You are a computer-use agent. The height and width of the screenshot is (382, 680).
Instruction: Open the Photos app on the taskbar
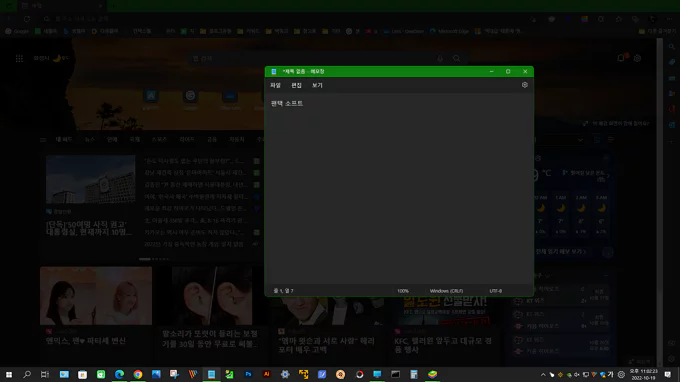click(x=156, y=374)
